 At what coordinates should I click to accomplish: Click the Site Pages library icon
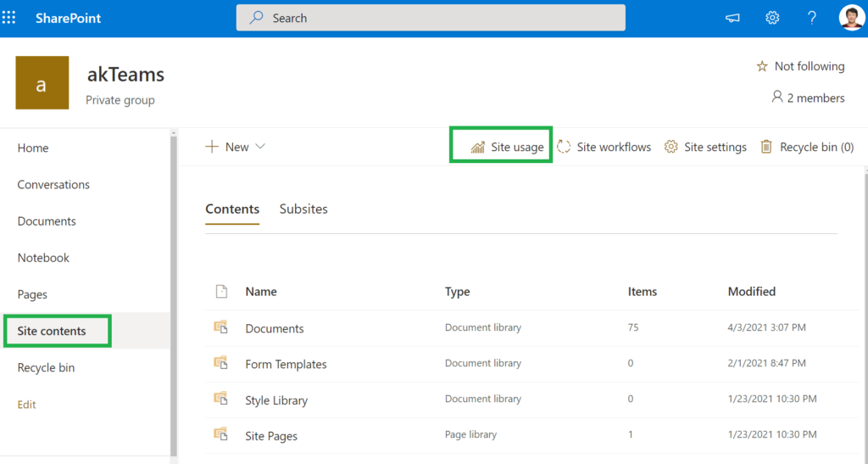[221, 434]
